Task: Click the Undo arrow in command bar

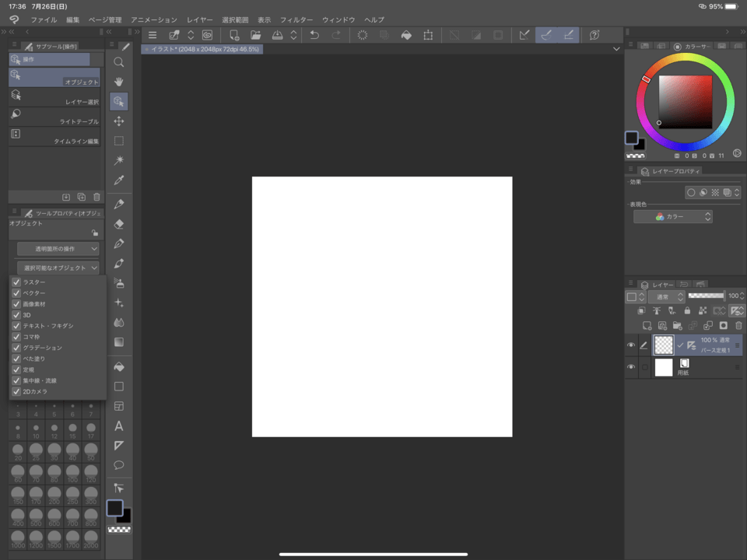Action: [314, 35]
